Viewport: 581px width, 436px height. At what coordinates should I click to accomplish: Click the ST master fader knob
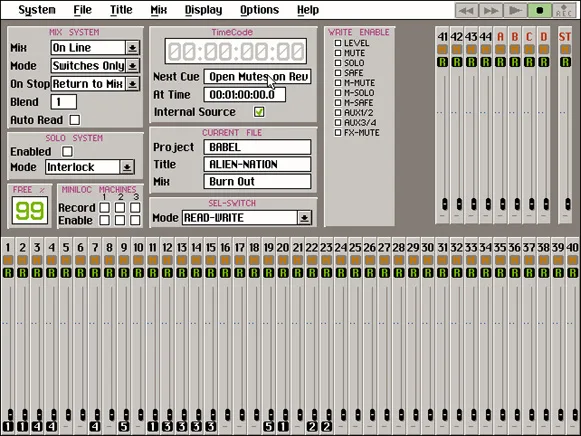click(x=568, y=204)
